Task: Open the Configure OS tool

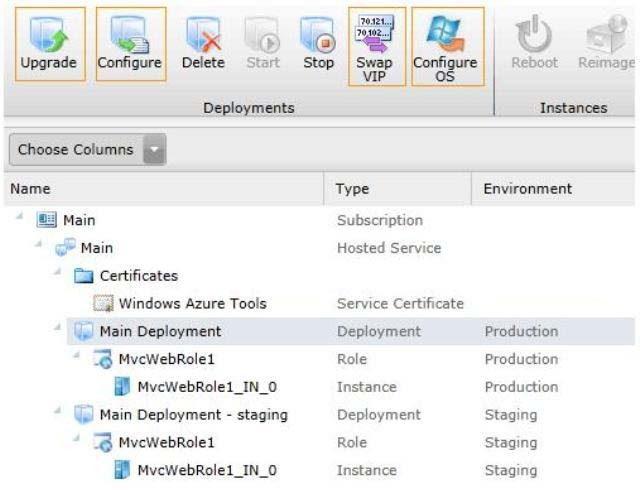Action: point(447,47)
